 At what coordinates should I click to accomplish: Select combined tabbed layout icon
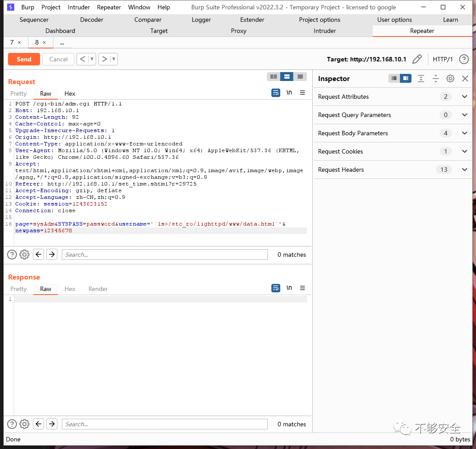pyautogui.click(x=300, y=77)
